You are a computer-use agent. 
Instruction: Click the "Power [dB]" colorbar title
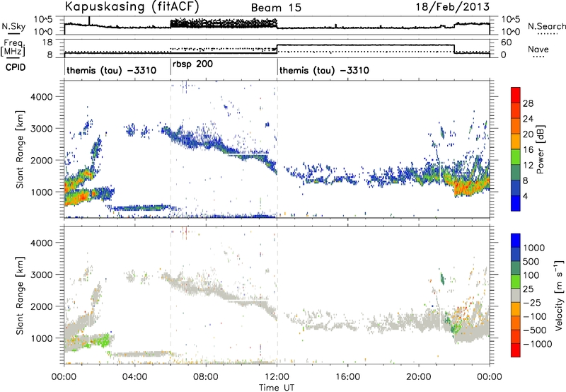(x=540, y=149)
